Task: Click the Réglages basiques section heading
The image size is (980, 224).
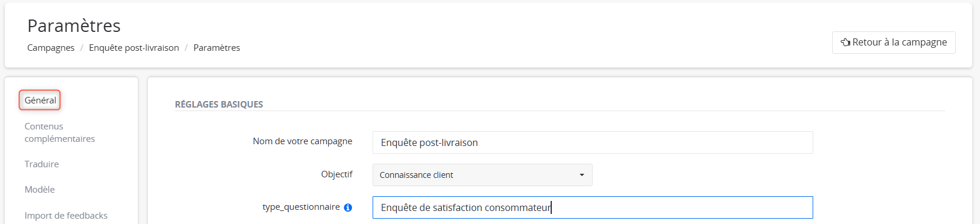Action: (x=219, y=105)
